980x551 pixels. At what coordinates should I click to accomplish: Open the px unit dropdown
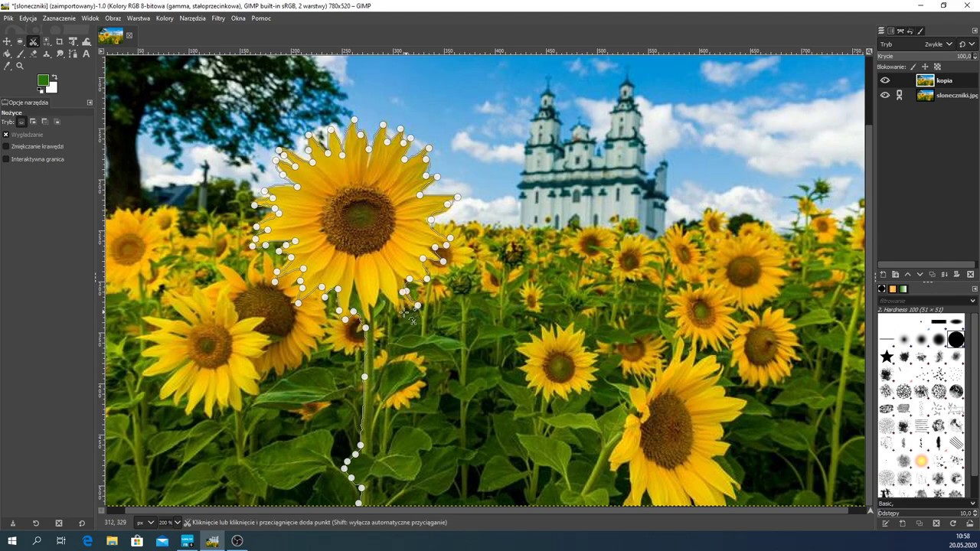(x=144, y=523)
